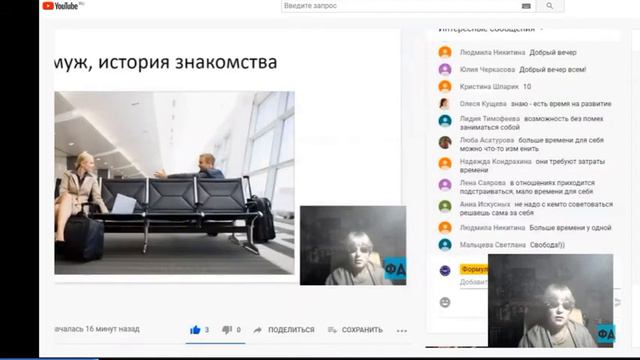Click the airport photo in the slide
640x360 pixels.
(174, 182)
